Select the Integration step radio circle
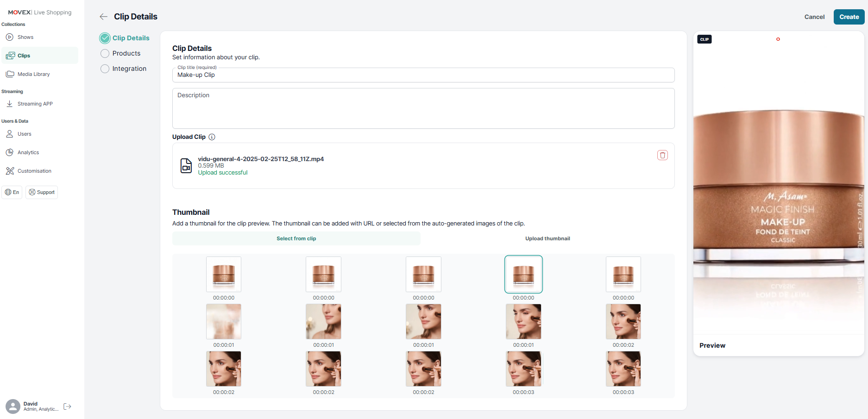 pos(105,69)
